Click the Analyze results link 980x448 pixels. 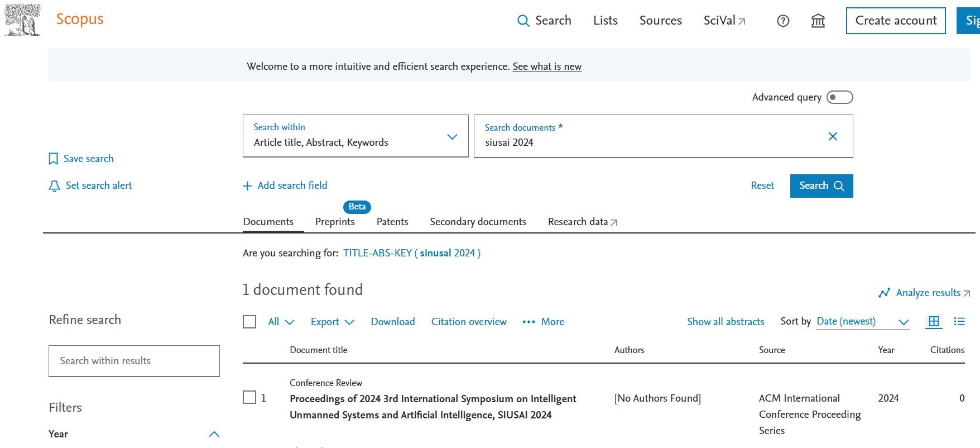click(x=929, y=293)
